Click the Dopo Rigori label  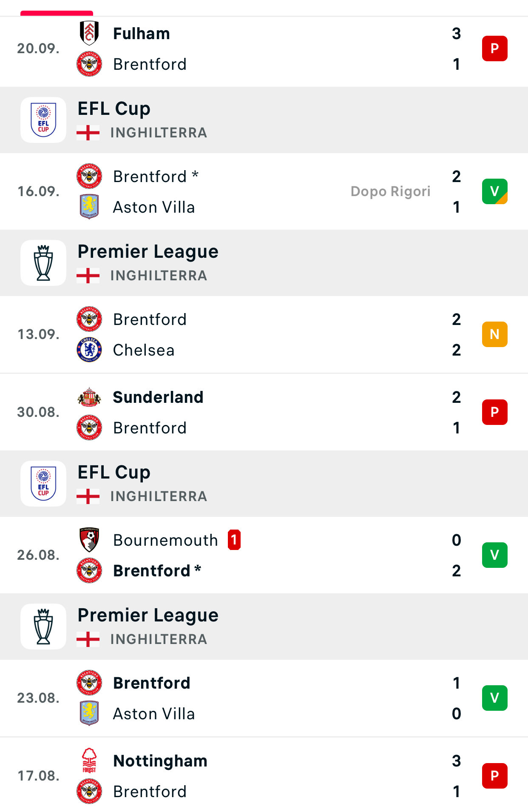390,191
